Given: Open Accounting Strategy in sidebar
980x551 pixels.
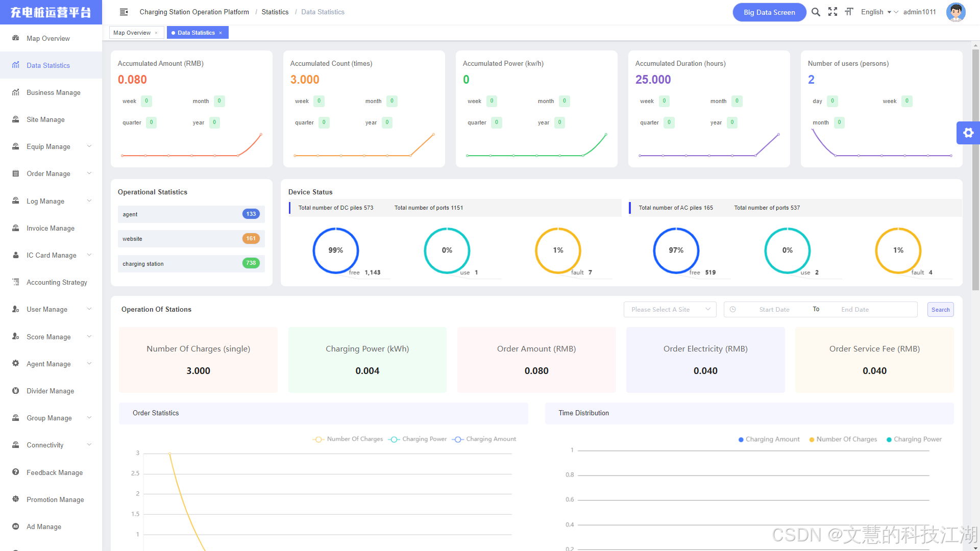Looking at the screenshot, I should click(x=57, y=282).
